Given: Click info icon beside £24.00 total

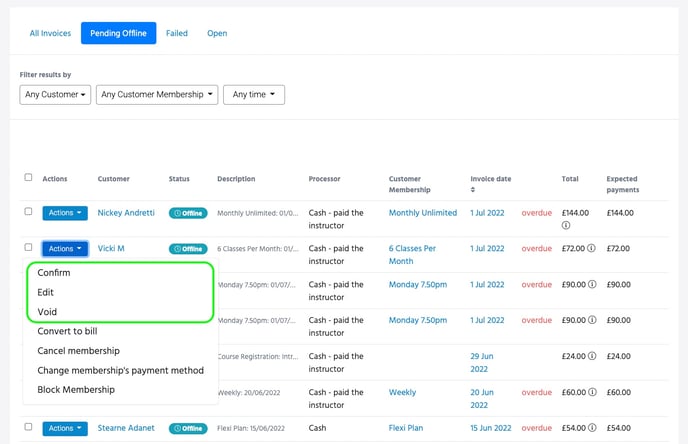Looking at the screenshot, I should click(x=593, y=357).
